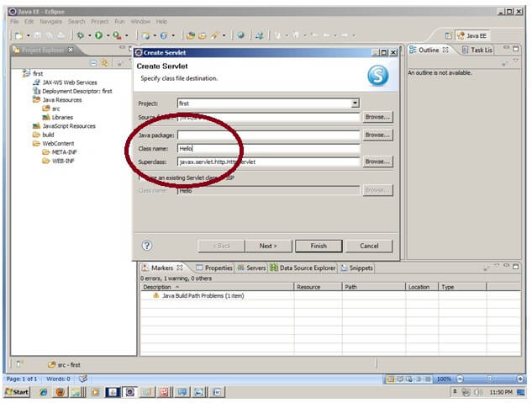The height and width of the screenshot is (403, 532).
Task: Click the 'Description' column header in Markers
Action: [x=217, y=287]
